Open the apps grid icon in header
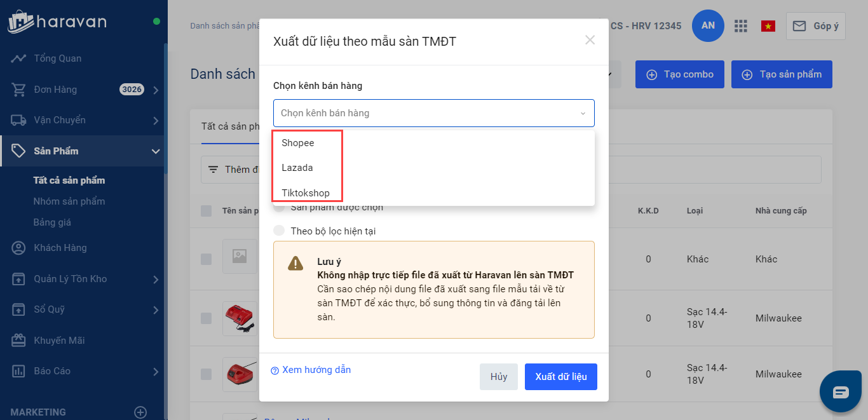868x420 pixels. (740, 26)
